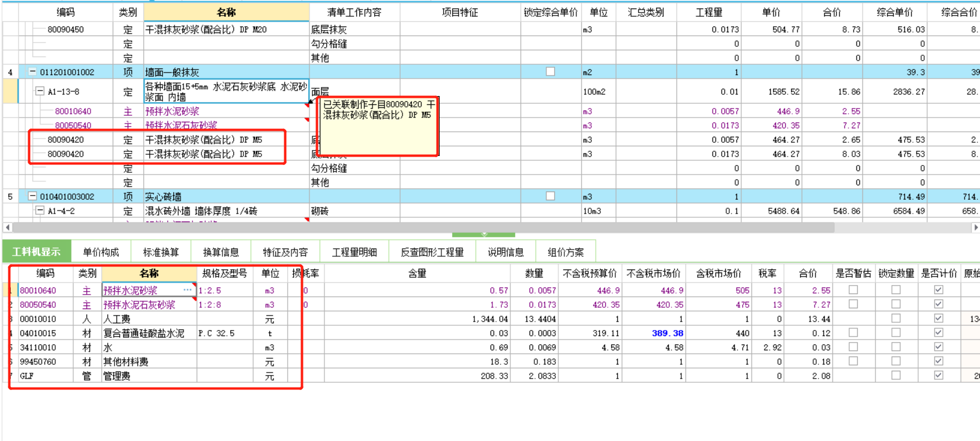980x441 pixels.
Task: Select the 其他材料费 name cell
Action: tap(149, 362)
